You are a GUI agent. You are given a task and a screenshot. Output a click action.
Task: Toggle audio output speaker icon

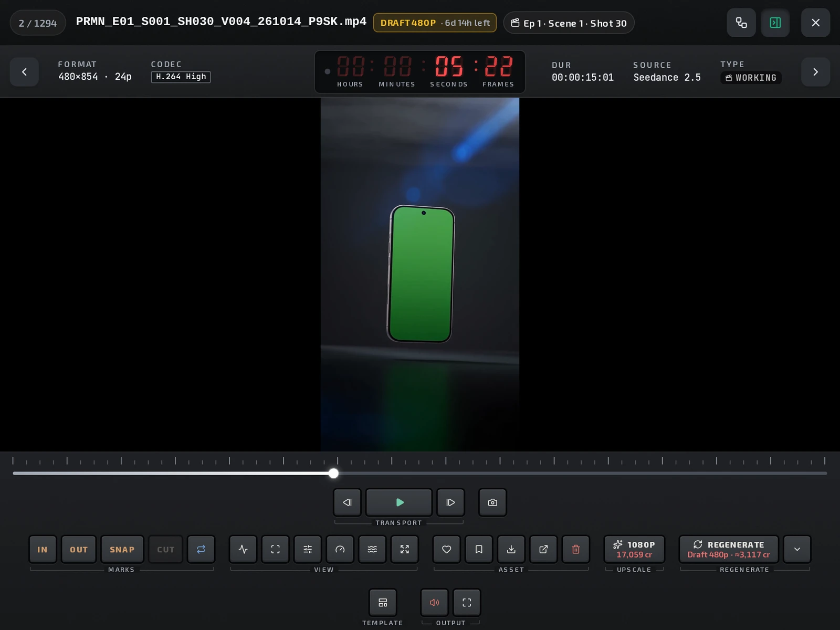pyautogui.click(x=435, y=603)
